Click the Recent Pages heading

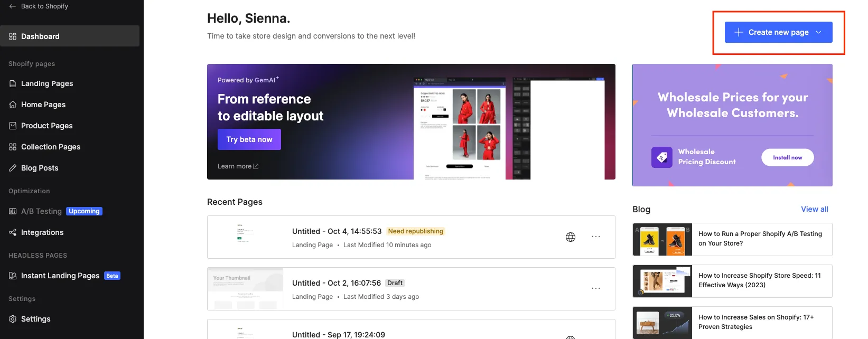tap(235, 202)
